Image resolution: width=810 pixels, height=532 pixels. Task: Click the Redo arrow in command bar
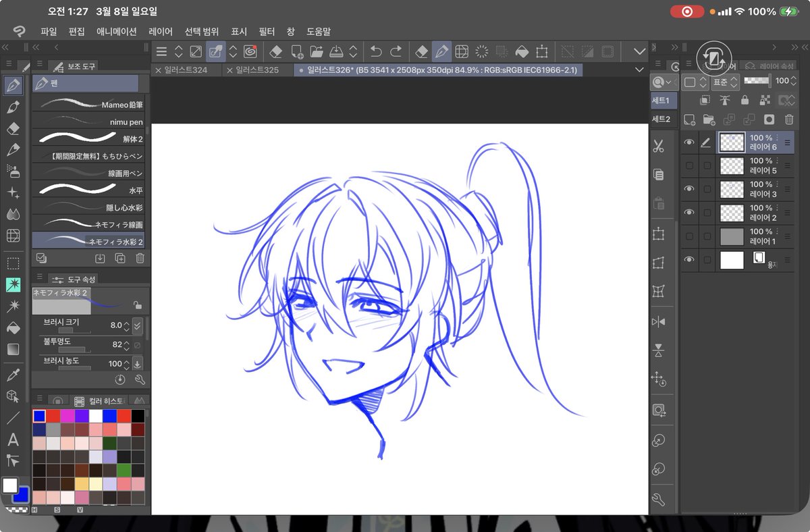(x=396, y=51)
